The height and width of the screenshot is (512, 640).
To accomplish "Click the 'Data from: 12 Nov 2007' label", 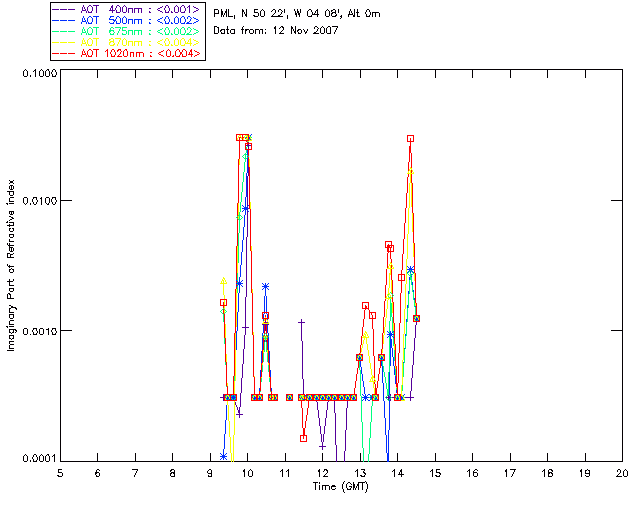I will (276, 31).
